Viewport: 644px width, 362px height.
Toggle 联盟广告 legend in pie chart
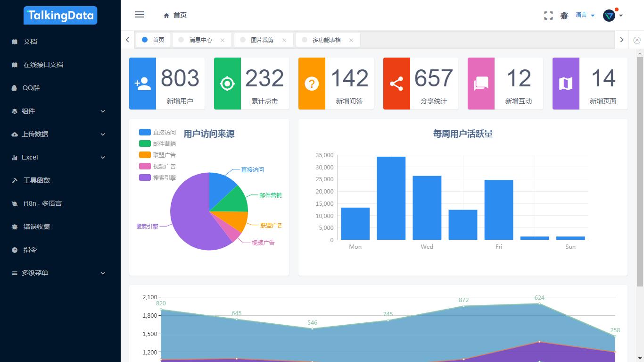click(x=157, y=155)
